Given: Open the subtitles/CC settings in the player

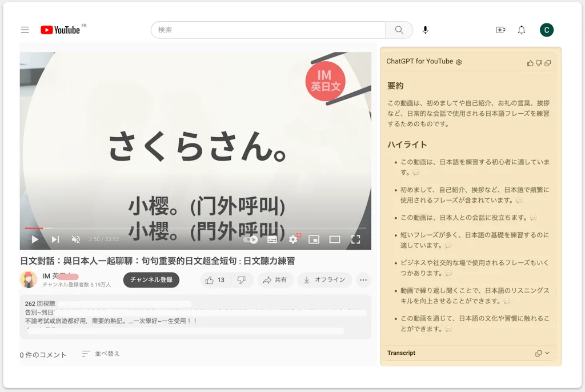Looking at the screenshot, I should coord(271,239).
